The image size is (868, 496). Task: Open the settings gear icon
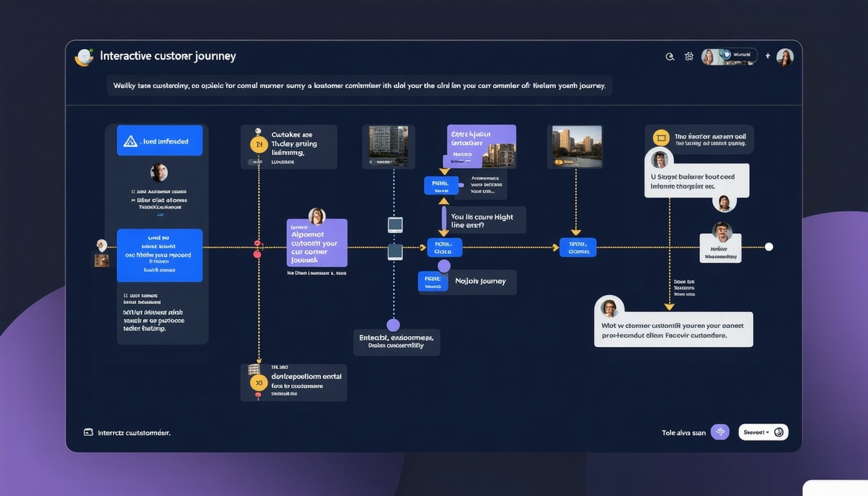pos(689,57)
